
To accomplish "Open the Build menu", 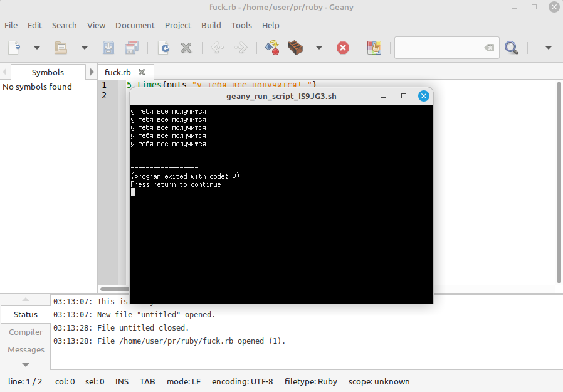I will click(x=211, y=25).
